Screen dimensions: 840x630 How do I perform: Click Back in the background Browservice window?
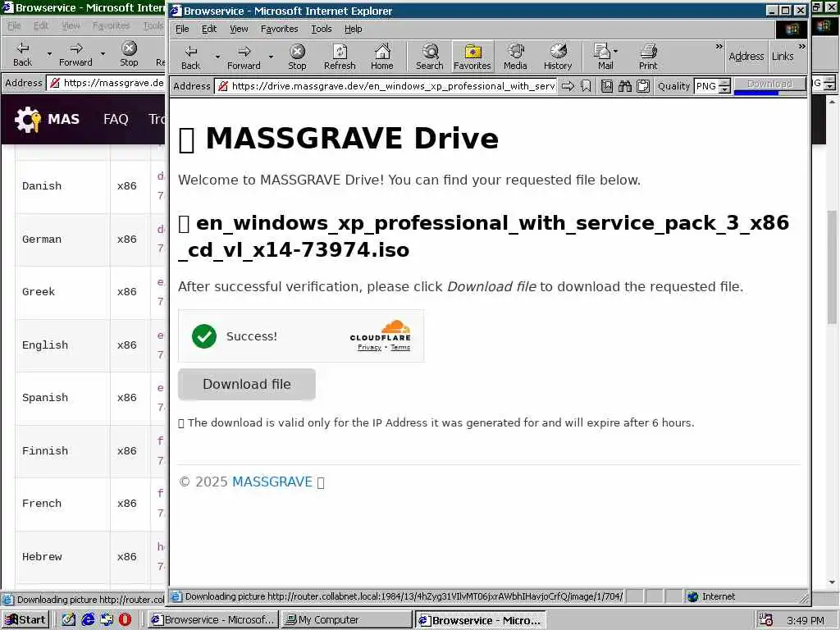pos(22,54)
